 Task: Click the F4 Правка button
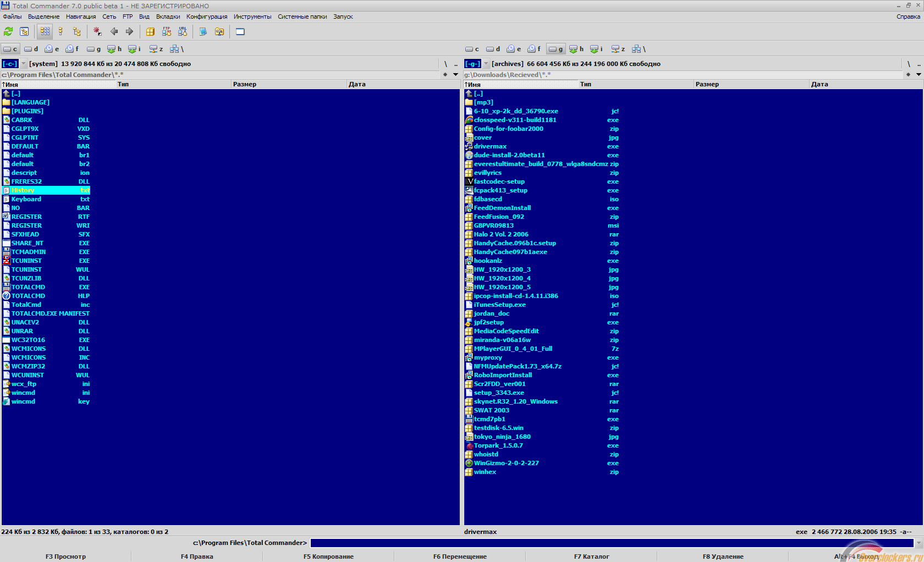pyautogui.click(x=197, y=557)
